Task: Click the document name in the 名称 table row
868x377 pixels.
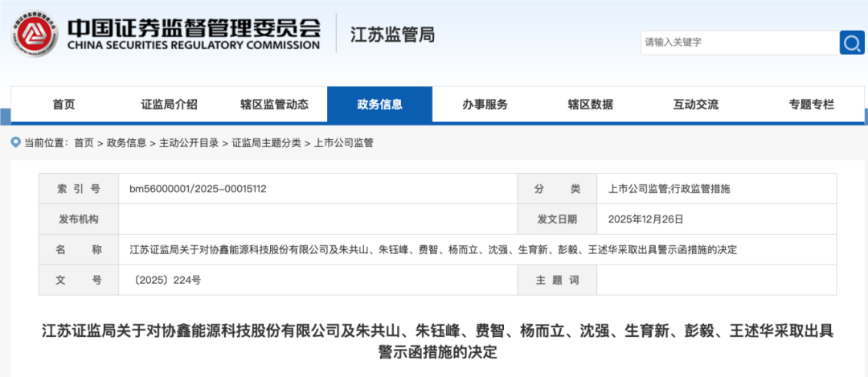Action: click(x=433, y=250)
